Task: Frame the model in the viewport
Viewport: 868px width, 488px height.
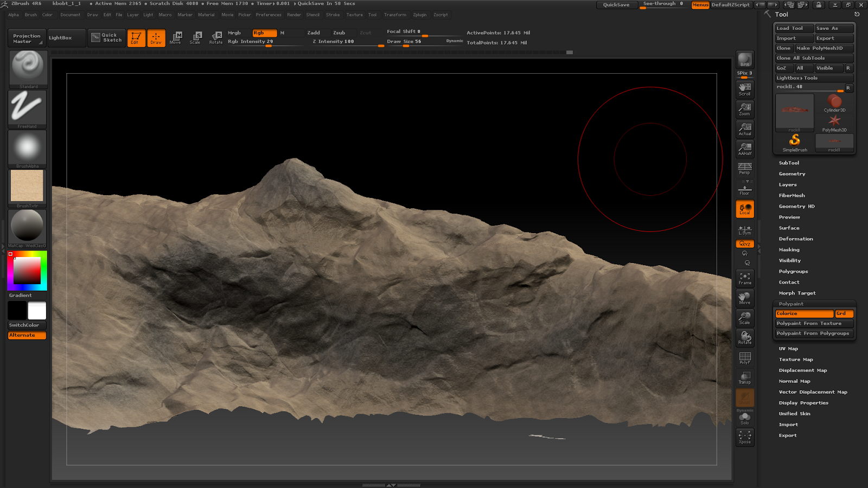Action: [x=744, y=278]
